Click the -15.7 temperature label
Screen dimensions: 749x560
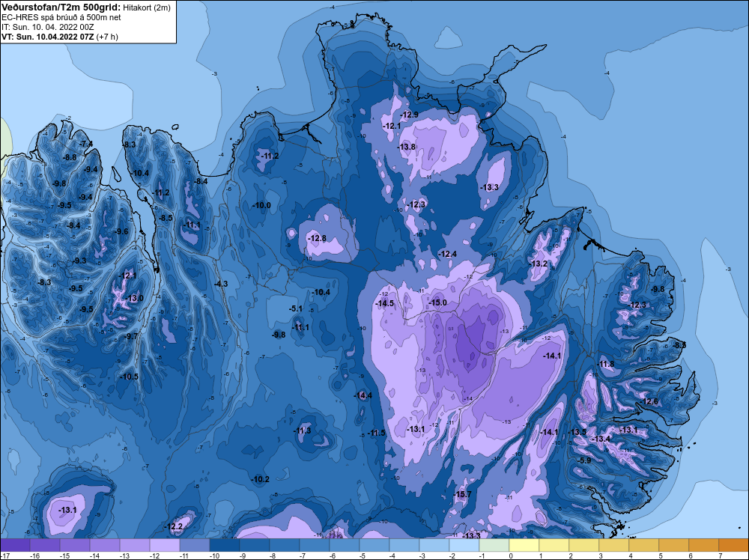pos(463,494)
